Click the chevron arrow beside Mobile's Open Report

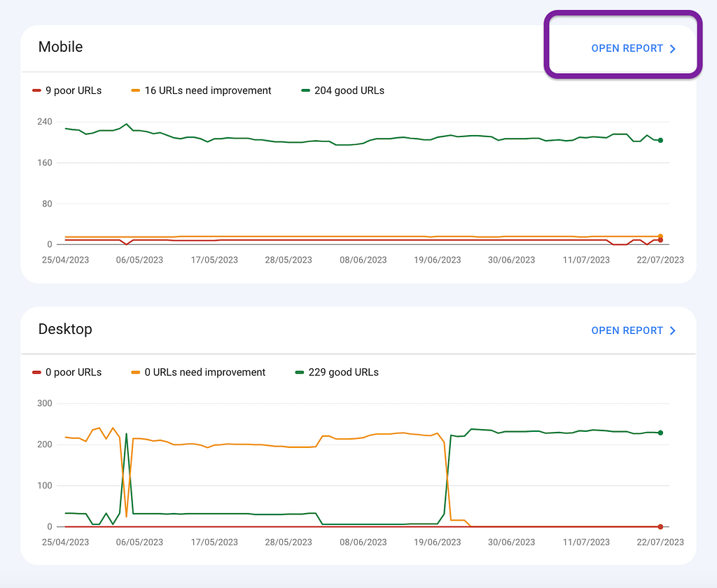[x=673, y=49]
